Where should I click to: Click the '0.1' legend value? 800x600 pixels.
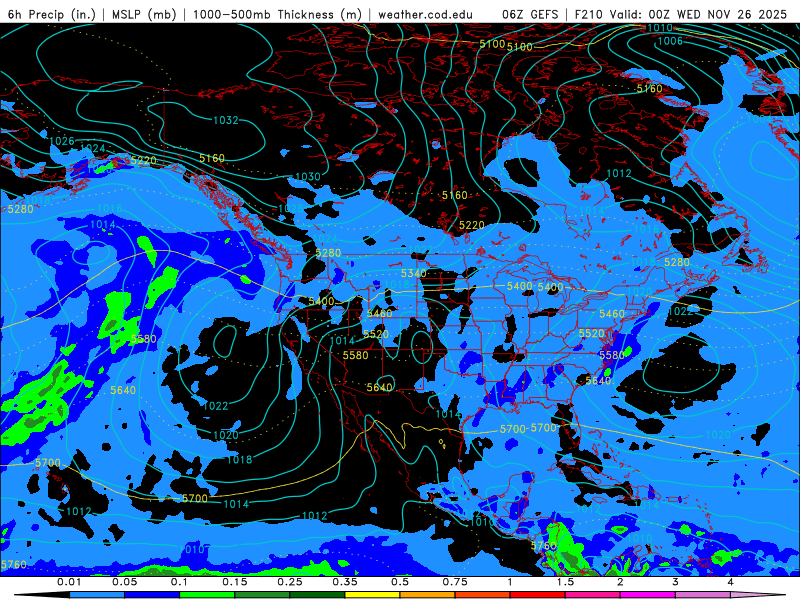point(180,582)
